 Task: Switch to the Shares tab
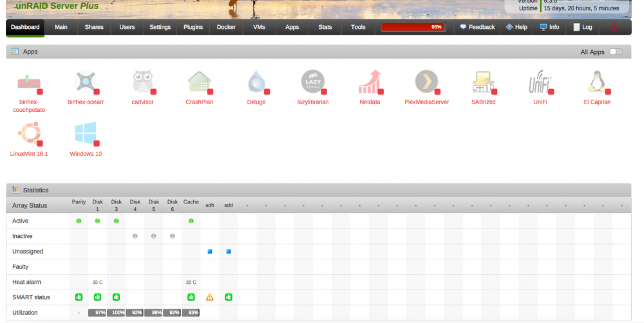tap(94, 27)
